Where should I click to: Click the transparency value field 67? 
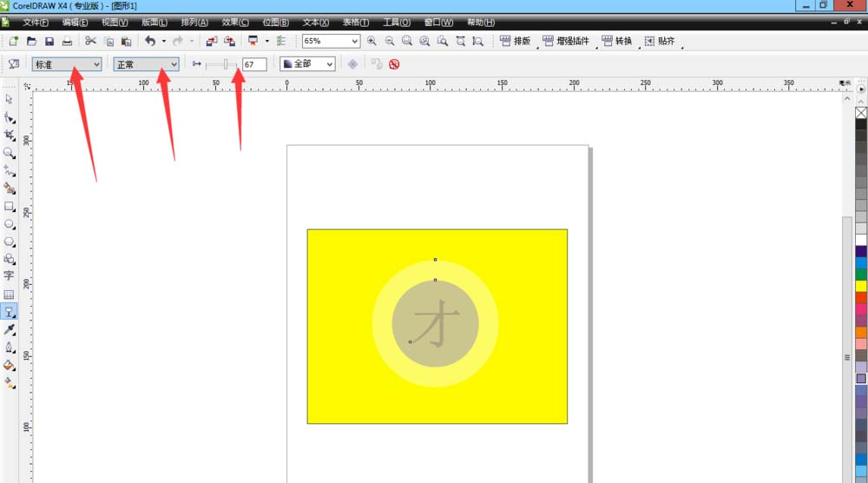(x=254, y=64)
